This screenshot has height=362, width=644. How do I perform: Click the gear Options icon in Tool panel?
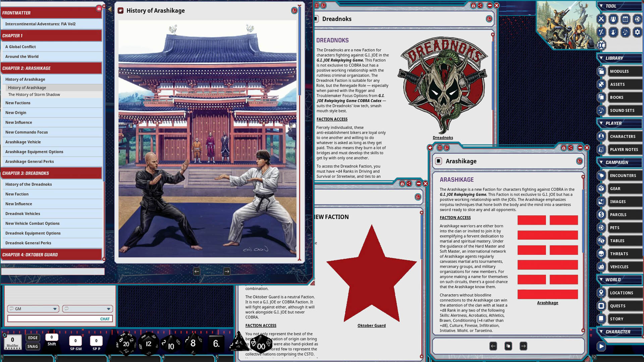637,33
